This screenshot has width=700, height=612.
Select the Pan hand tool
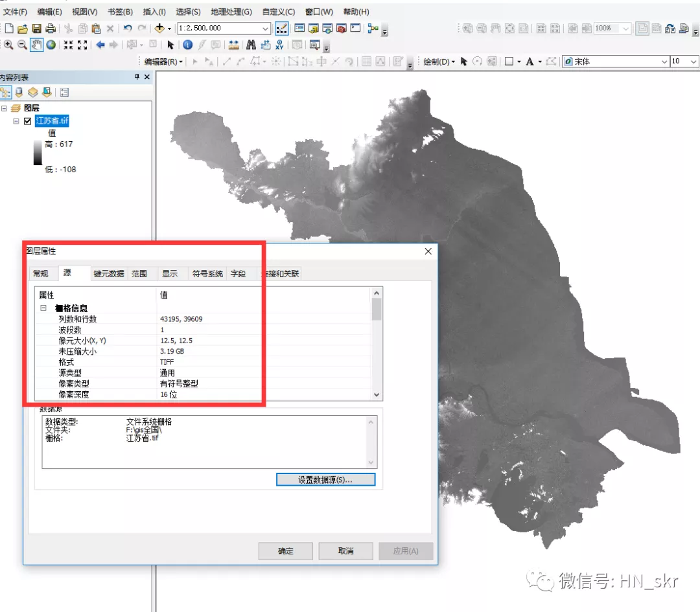(36, 45)
